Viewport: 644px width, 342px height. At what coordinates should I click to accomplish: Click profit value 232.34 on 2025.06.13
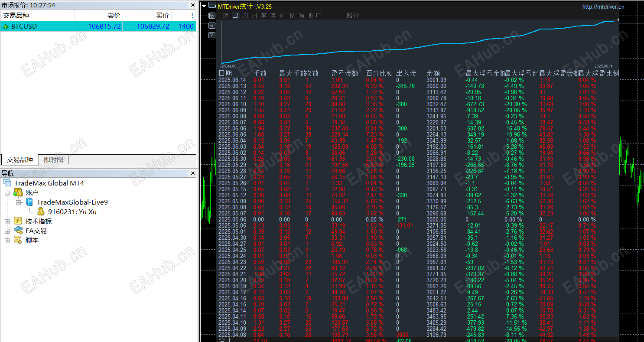tap(340, 86)
